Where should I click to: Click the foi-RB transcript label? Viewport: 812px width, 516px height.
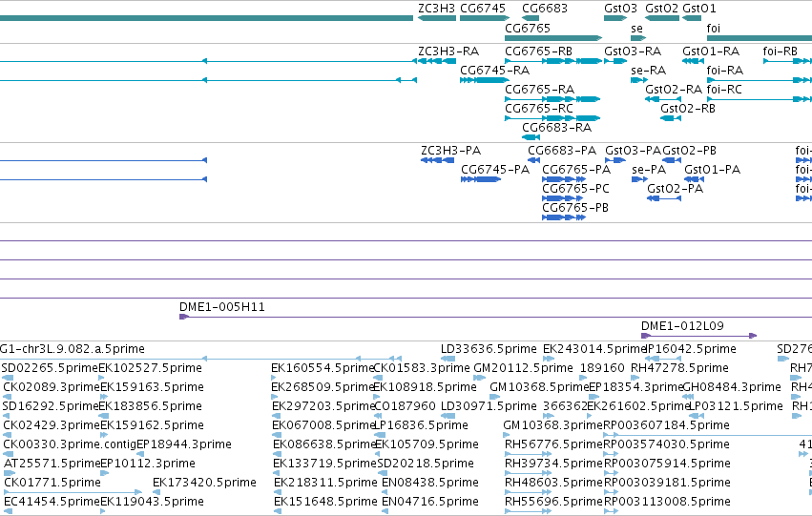click(780, 52)
